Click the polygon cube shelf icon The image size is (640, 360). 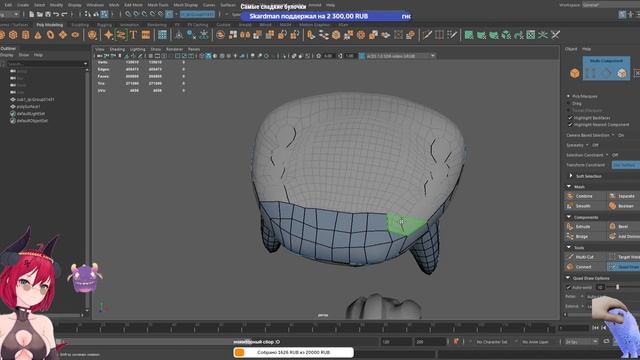tap(13, 35)
